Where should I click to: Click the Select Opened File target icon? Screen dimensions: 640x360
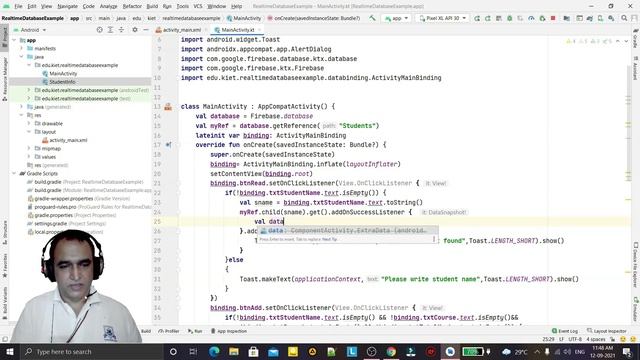(99, 30)
